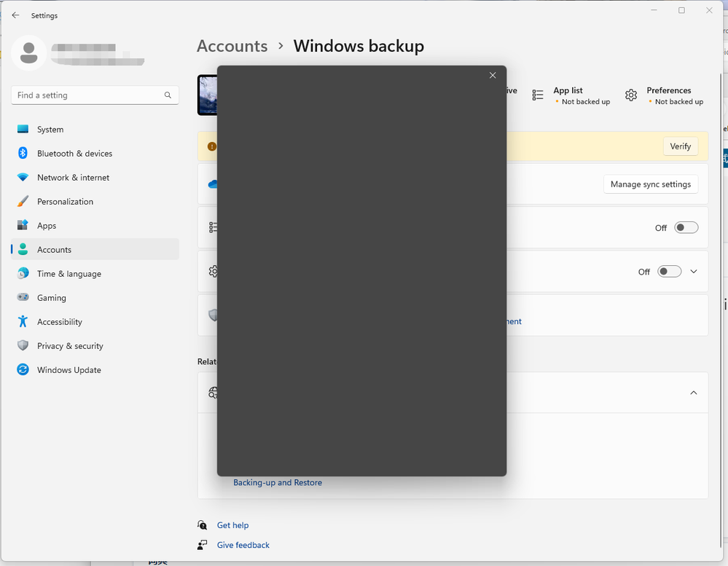
Task: Click Accounts in the breadcrumb
Action: (x=232, y=46)
